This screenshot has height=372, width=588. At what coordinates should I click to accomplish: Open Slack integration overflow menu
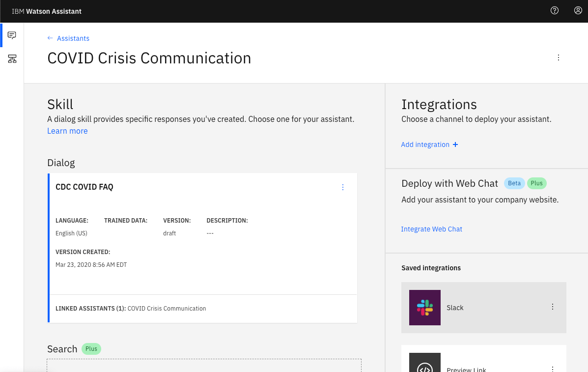click(x=552, y=307)
